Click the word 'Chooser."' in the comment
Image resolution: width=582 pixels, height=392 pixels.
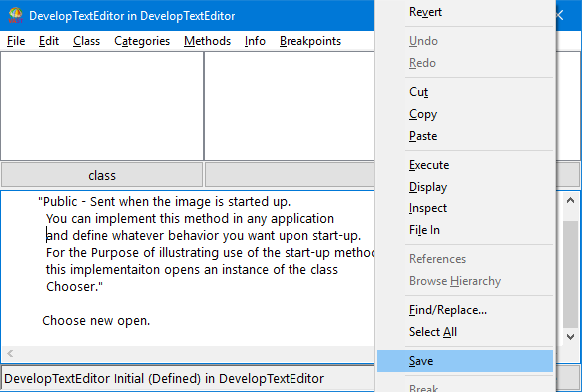(74, 286)
